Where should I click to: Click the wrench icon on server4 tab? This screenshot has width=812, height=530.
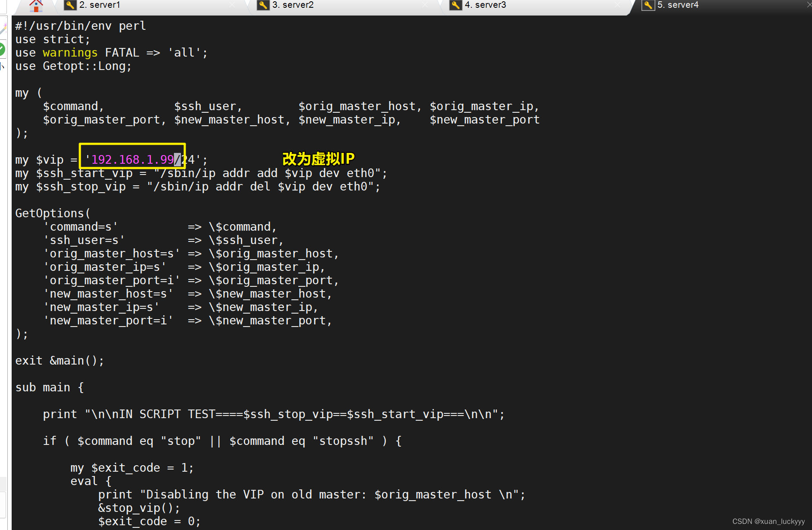pyautogui.click(x=648, y=5)
